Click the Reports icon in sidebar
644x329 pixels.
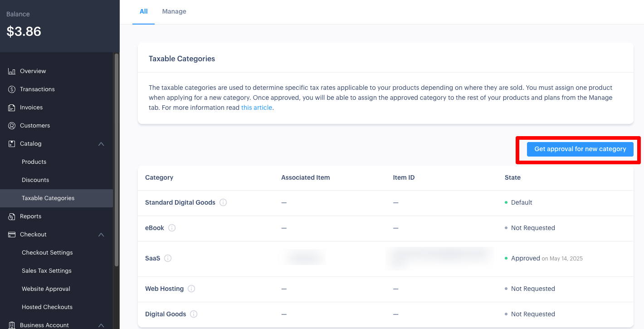click(x=12, y=216)
